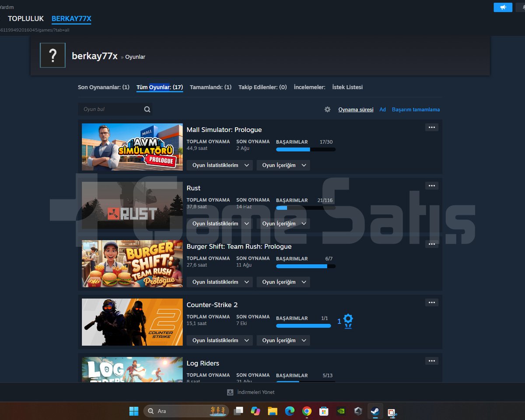Open the grey polygon app on the taskbar

pos(358,411)
